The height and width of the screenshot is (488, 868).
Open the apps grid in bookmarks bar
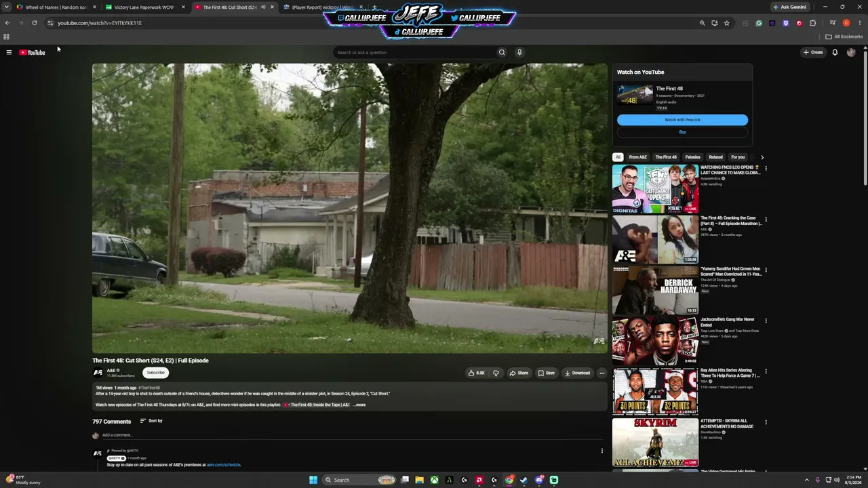6,37
